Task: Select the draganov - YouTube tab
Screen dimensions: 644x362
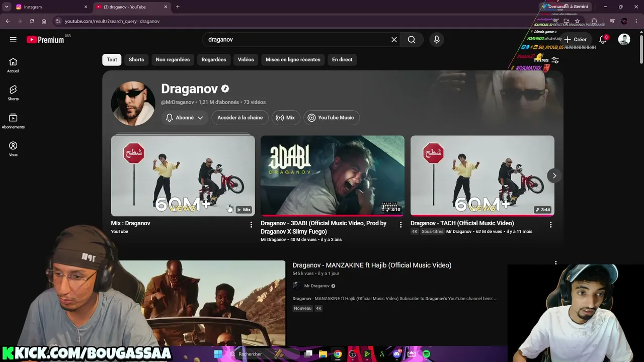Action: (x=132, y=7)
